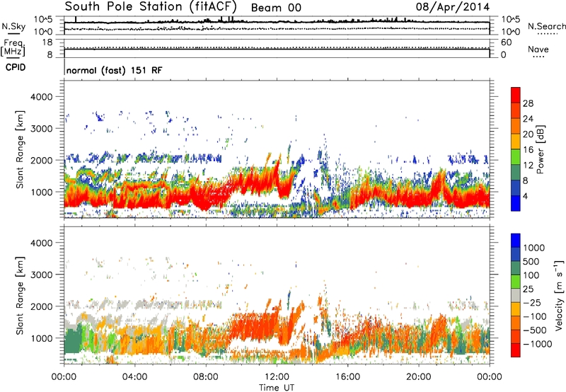Click the '25' velocity colorbar label
Viewport: 566px width, 392px height.
528,289
